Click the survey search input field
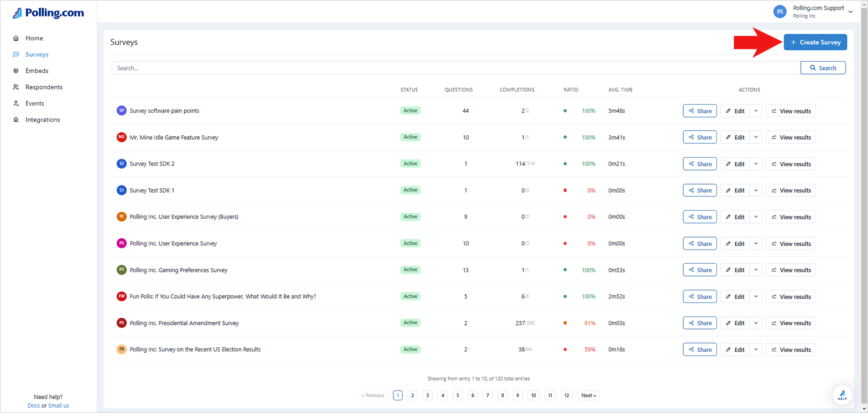This screenshot has width=868, height=413. tap(456, 68)
